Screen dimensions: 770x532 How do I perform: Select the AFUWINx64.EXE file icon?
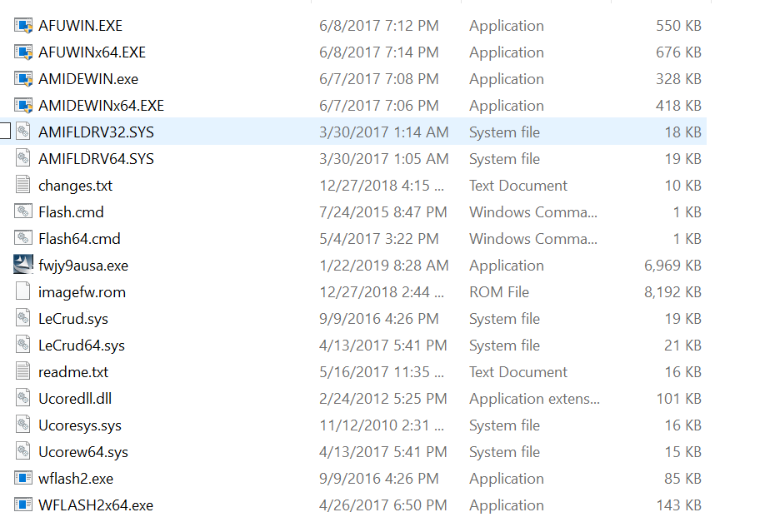23,52
